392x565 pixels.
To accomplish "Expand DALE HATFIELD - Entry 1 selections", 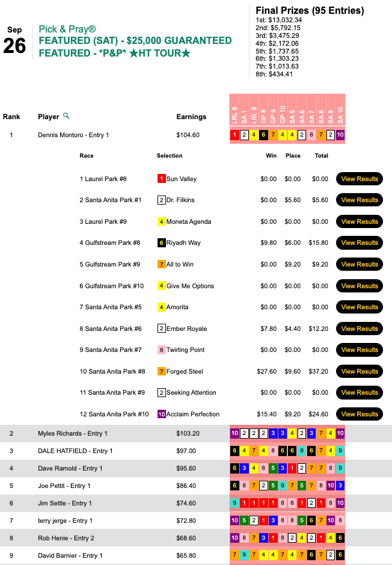I will coord(196,451).
